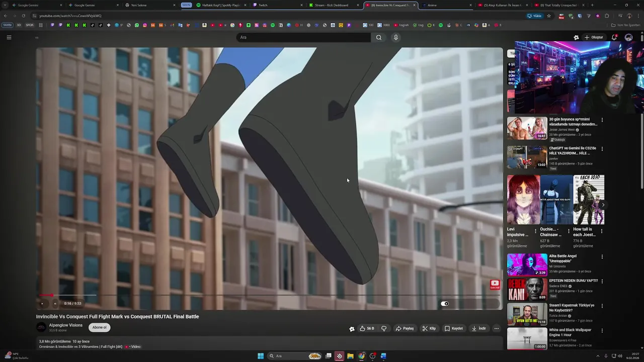644x362 pixels.
Task: Click the 'Yükle' install button in address bar
Action: (534, 16)
